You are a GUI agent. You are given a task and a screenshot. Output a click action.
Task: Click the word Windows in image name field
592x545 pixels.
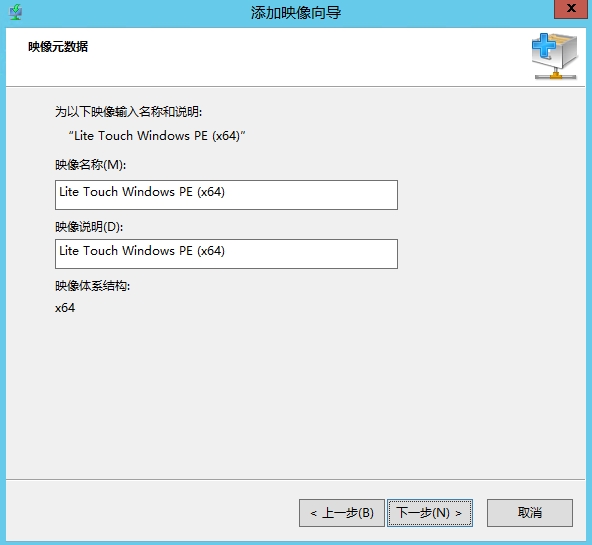point(148,192)
